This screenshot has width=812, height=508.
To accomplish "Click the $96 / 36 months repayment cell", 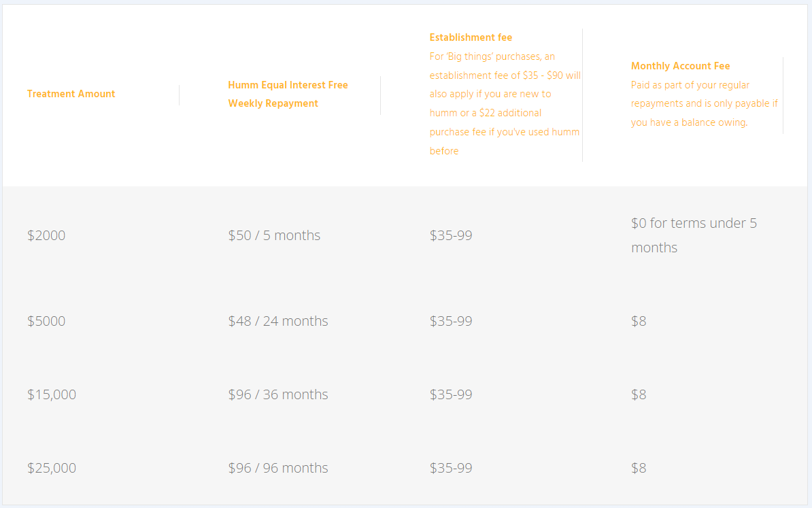I will coord(278,394).
